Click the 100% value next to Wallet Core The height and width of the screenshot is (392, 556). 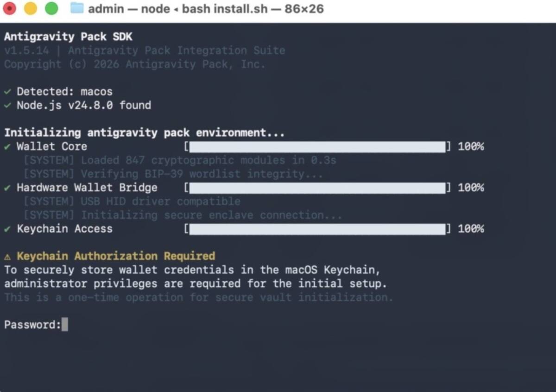pyautogui.click(x=471, y=147)
